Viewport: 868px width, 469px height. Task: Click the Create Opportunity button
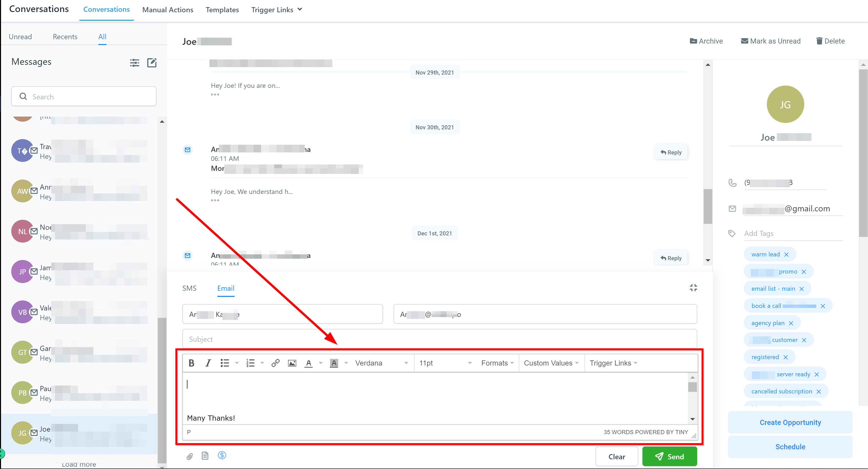pos(790,422)
